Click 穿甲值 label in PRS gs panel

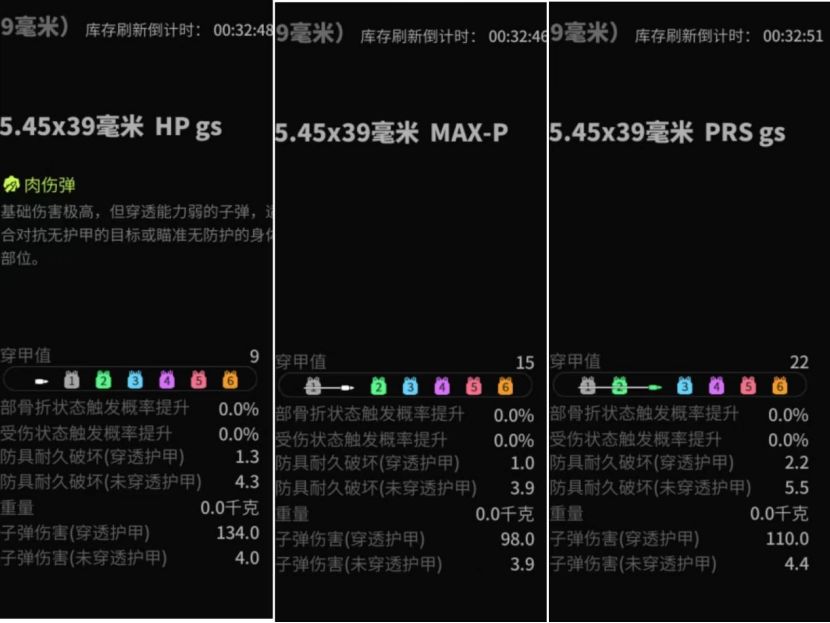point(575,362)
